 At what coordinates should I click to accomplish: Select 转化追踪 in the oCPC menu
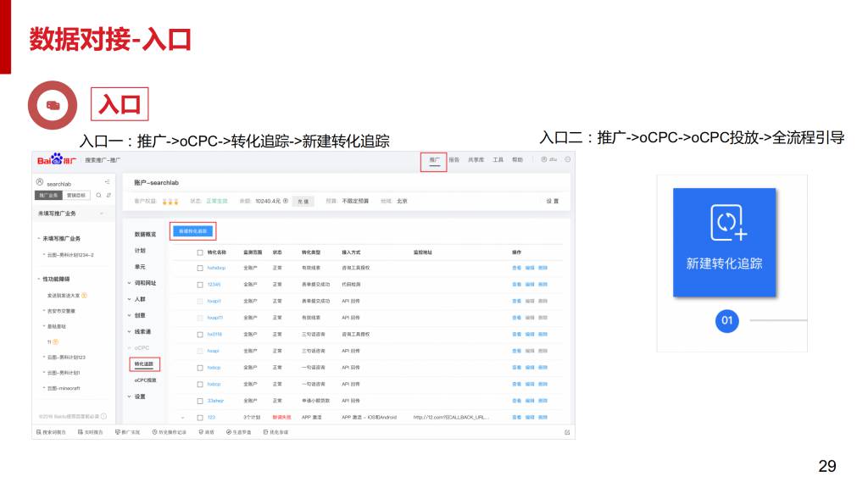(x=144, y=364)
